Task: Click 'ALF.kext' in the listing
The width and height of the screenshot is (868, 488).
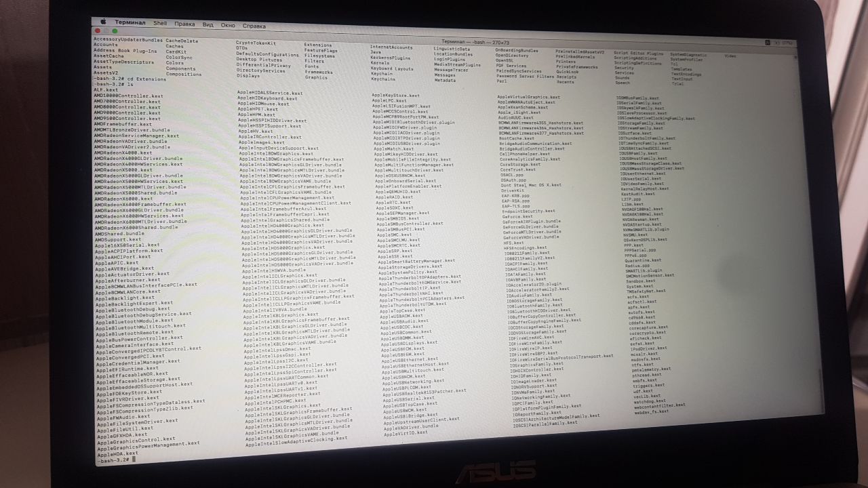Action: click(105, 90)
